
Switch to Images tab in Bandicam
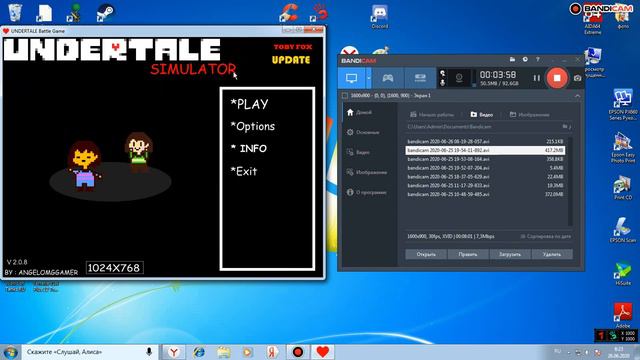tap(529, 115)
